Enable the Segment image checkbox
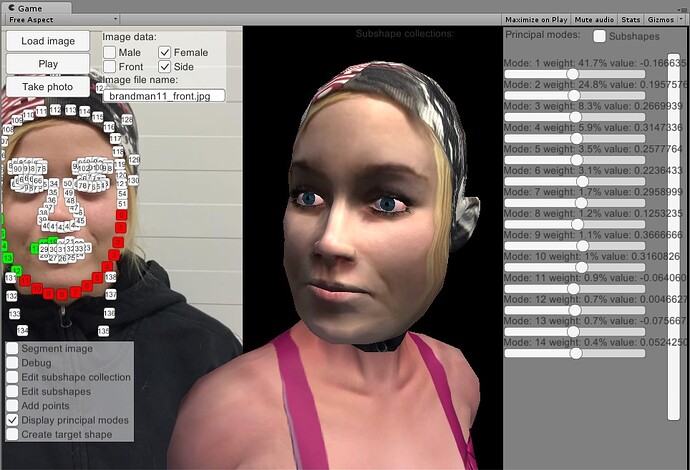Viewport: 690px width, 470px height. click(x=12, y=349)
